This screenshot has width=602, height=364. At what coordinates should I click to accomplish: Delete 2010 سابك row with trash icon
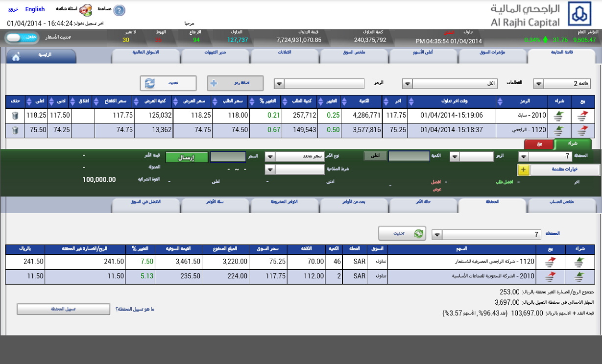(x=15, y=116)
